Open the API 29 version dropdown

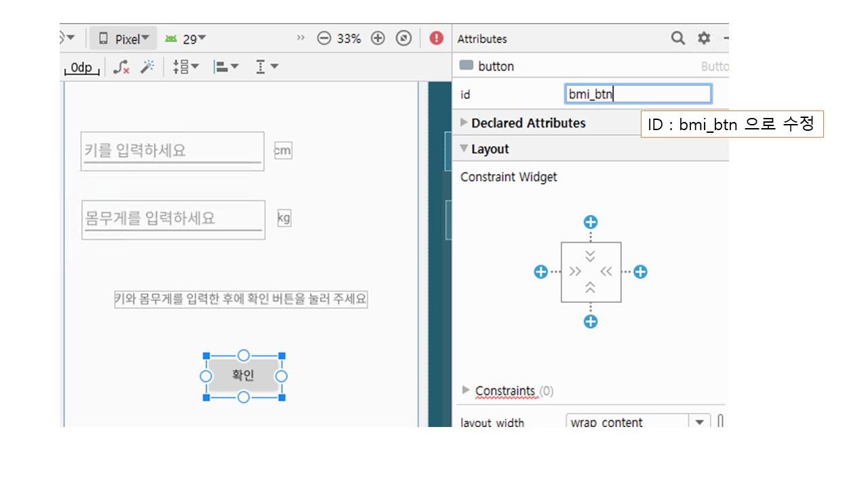[x=185, y=39]
